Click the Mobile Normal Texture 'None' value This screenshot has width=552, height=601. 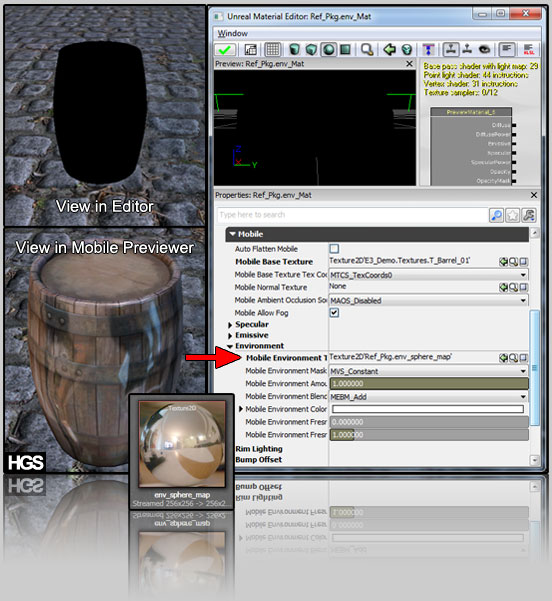tap(338, 286)
